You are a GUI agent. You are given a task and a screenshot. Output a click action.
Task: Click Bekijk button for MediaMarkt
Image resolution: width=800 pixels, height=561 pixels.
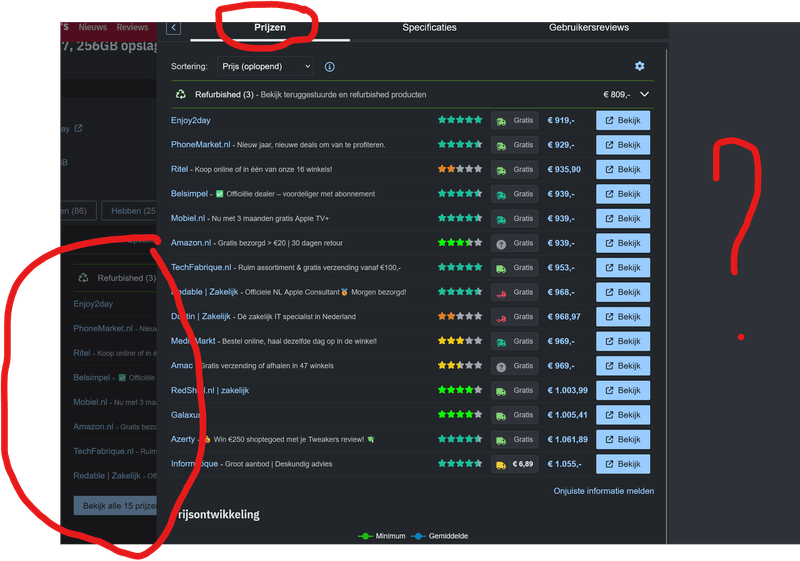(x=623, y=341)
